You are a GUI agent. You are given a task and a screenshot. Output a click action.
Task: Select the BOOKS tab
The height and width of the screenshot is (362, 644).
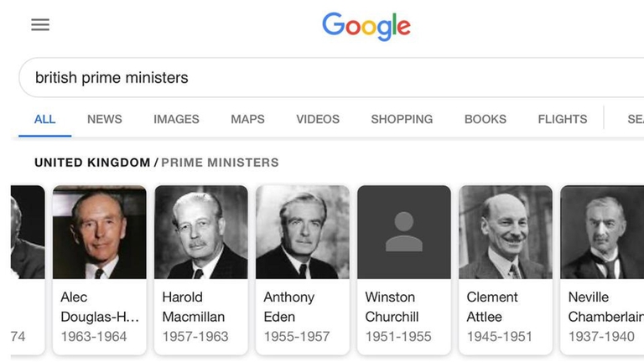[486, 119]
